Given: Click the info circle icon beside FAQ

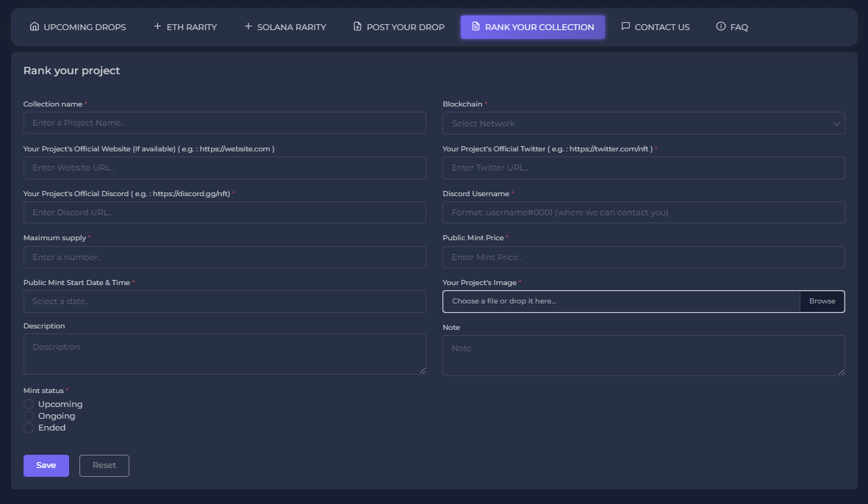Looking at the screenshot, I should pos(721,27).
